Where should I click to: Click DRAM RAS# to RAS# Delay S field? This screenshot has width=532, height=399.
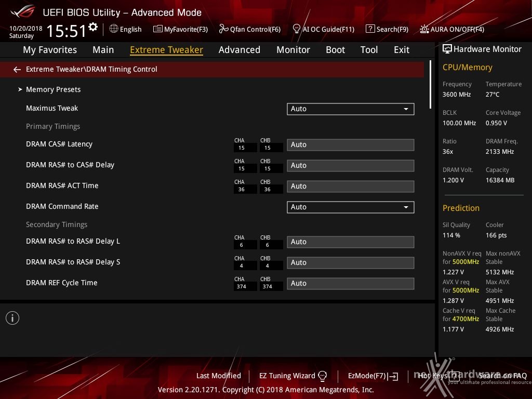tap(351, 262)
